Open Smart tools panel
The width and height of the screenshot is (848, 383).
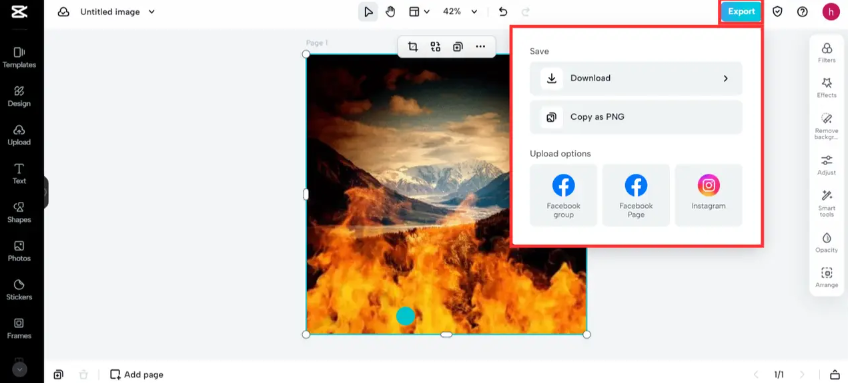click(x=826, y=203)
